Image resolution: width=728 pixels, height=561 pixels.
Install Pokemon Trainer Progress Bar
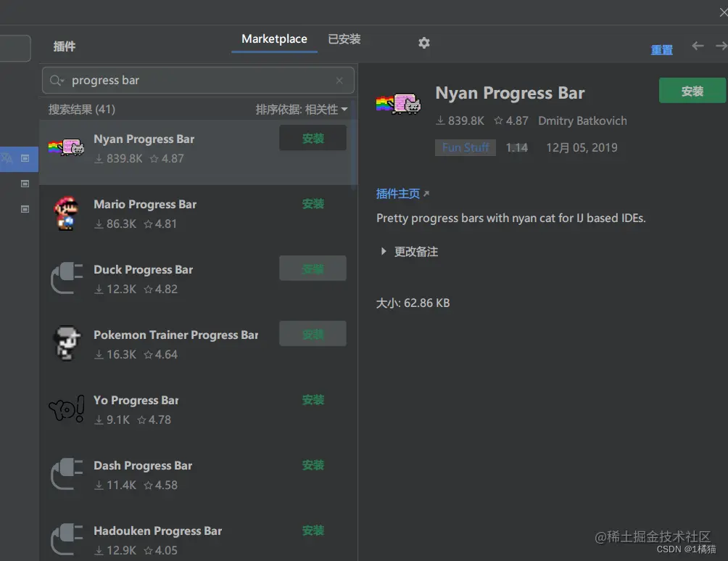(313, 334)
